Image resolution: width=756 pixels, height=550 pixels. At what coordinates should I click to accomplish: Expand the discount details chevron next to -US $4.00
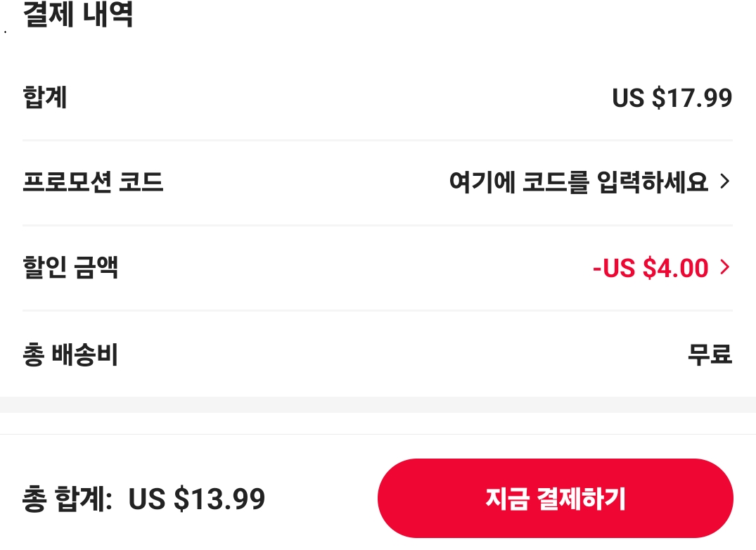[725, 268]
